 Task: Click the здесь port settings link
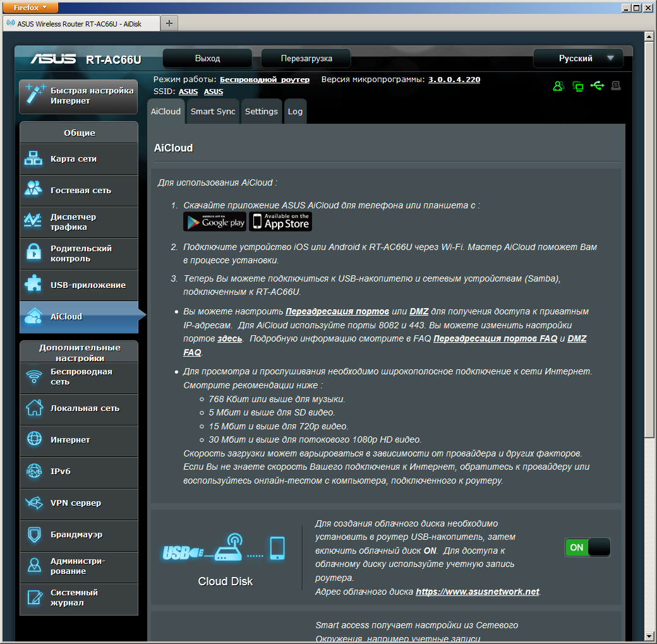point(229,339)
